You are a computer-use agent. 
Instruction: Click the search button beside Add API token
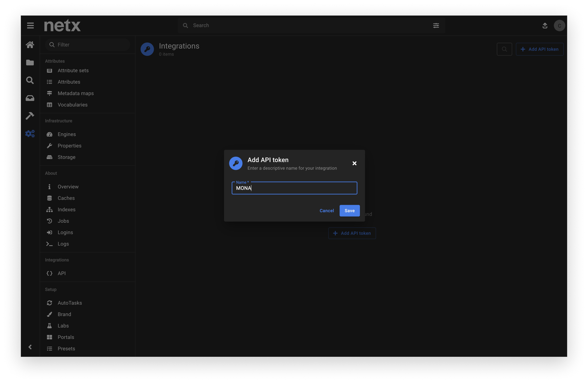[504, 49]
